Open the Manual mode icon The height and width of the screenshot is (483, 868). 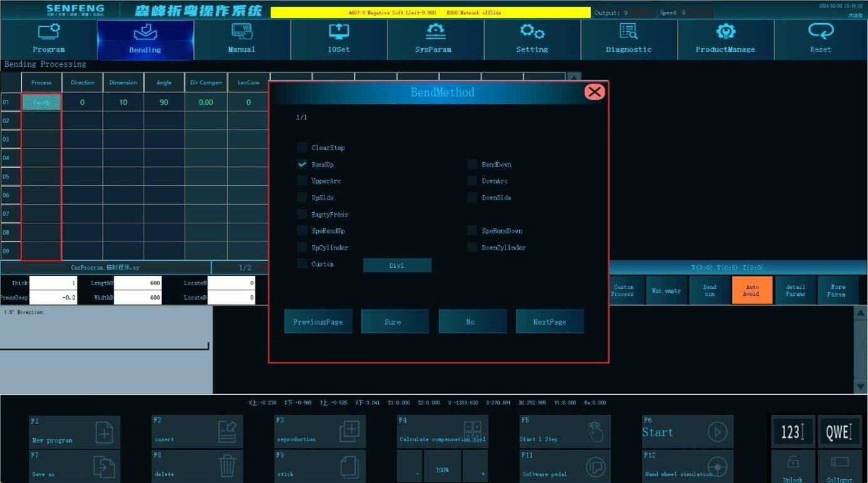pyautogui.click(x=242, y=32)
